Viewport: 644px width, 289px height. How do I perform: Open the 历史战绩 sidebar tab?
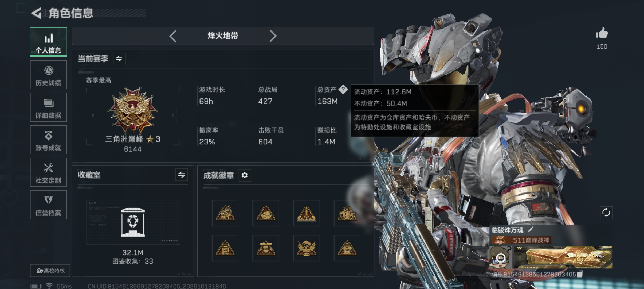click(x=48, y=75)
